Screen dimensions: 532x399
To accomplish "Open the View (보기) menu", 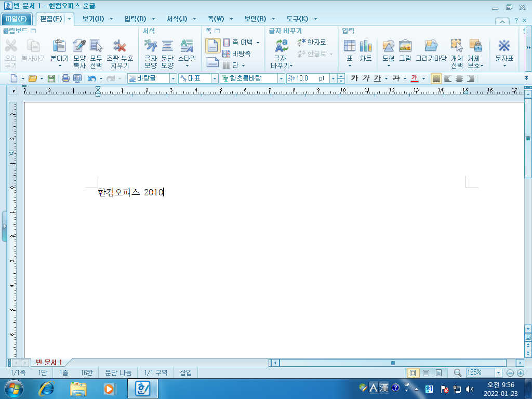I will pyautogui.click(x=93, y=19).
